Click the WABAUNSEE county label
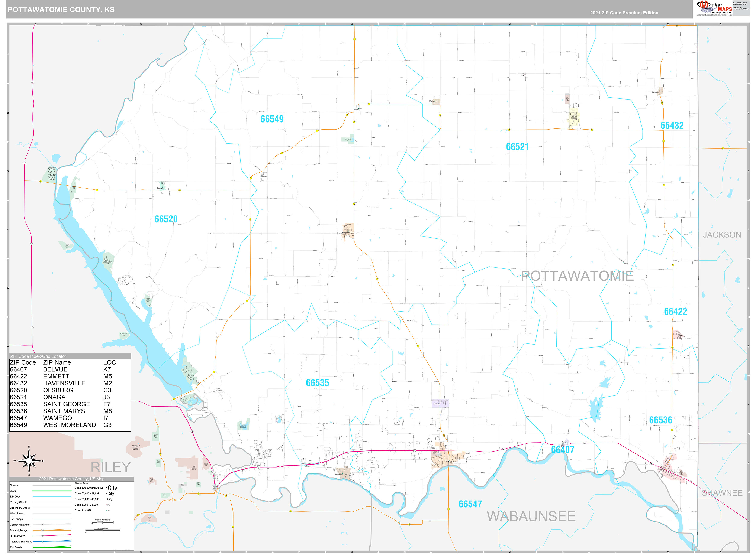This screenshot has width=756, height=554. pyautogui.click(x=531, y=516)
